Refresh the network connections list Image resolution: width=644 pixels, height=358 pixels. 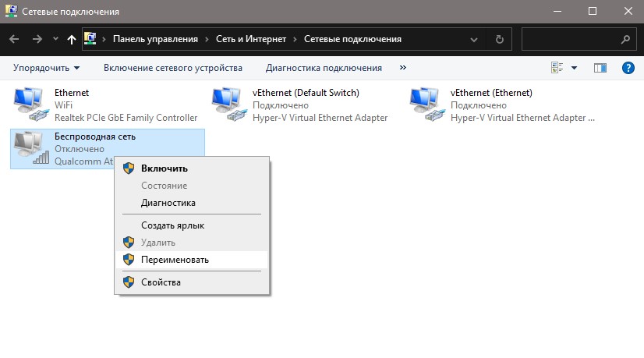click(500, 39)
